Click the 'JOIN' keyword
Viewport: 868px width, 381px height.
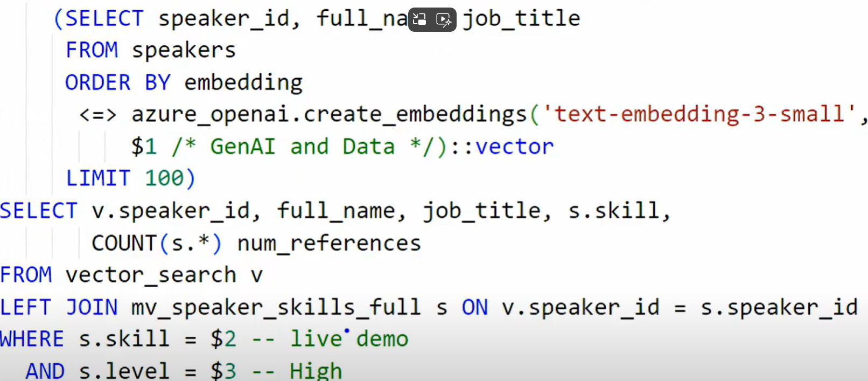coord(92,307)
